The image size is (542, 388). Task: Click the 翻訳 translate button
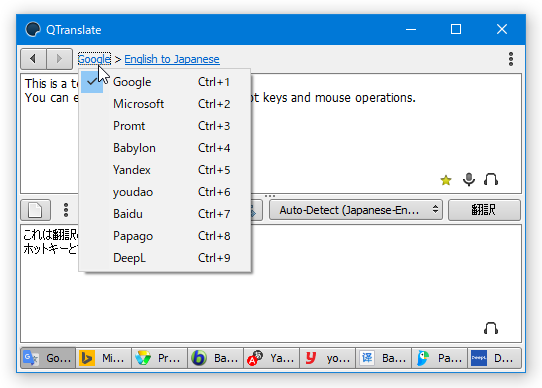[x=484, y=210]
